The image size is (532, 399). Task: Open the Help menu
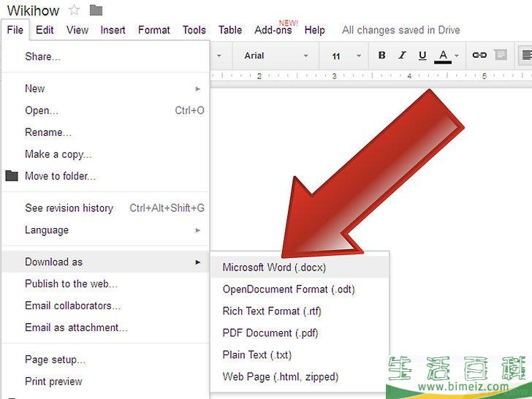(x=314, y=30)
